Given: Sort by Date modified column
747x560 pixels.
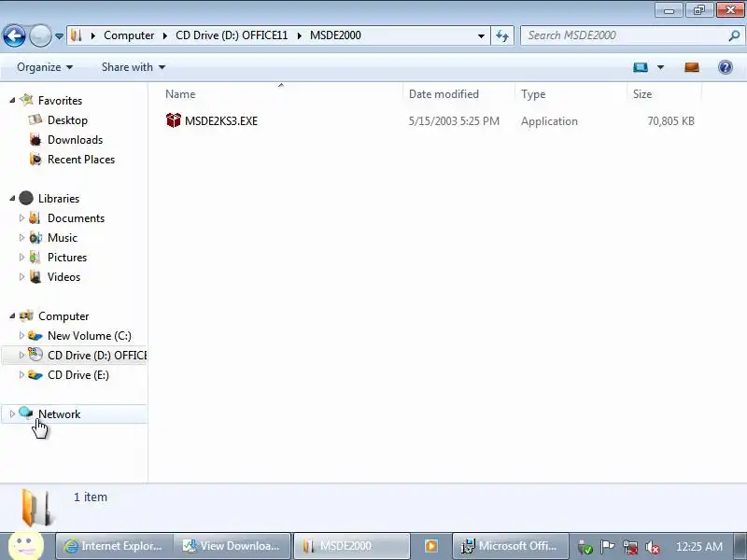Looking at the screenshot, I should pyautogui.click(x=458, y=94).
